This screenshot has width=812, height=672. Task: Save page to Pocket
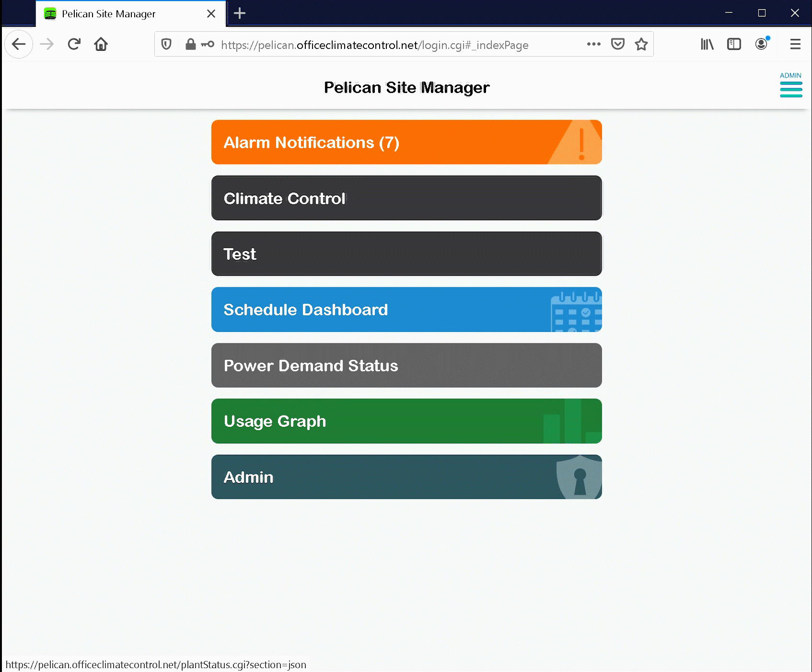[x=618, y=44]
